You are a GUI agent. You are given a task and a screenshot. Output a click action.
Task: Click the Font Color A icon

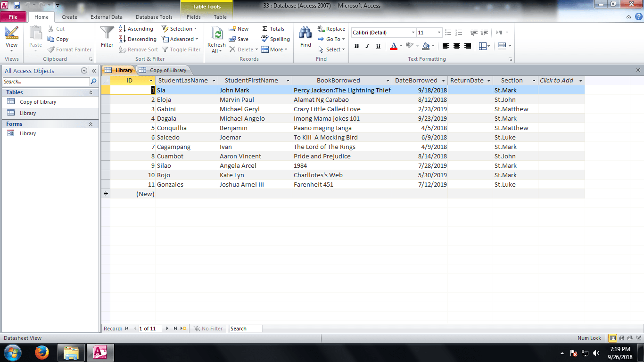(x=393, y=46)
